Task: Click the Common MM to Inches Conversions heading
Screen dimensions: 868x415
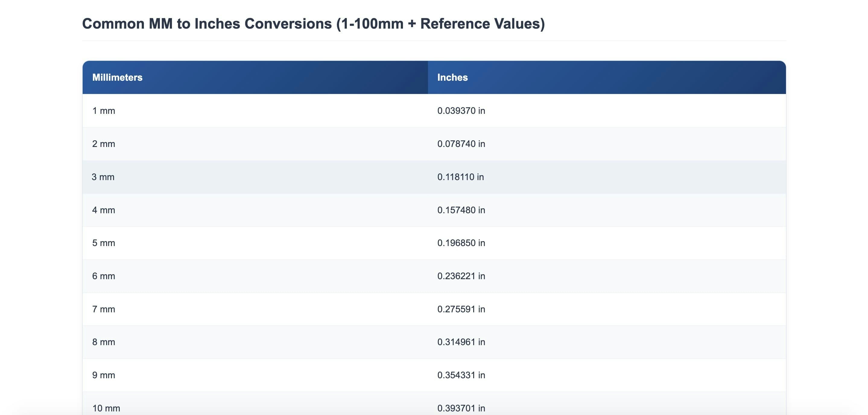Action: click(x=313, y=23)
